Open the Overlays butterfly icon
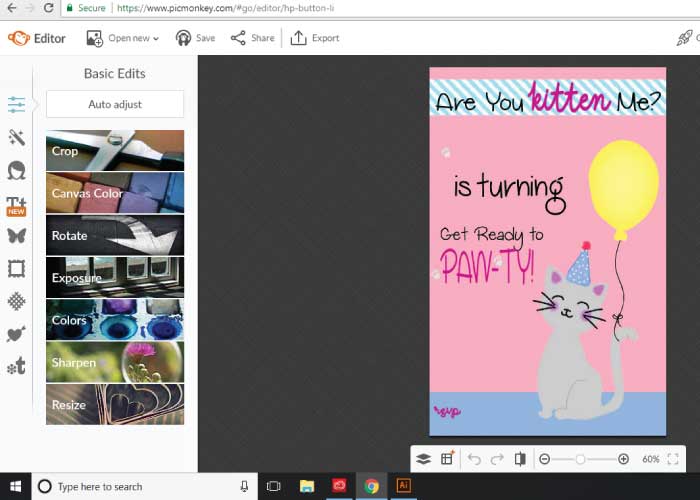The width and height of the screenshot is (700, 500). tap(16, 236)
